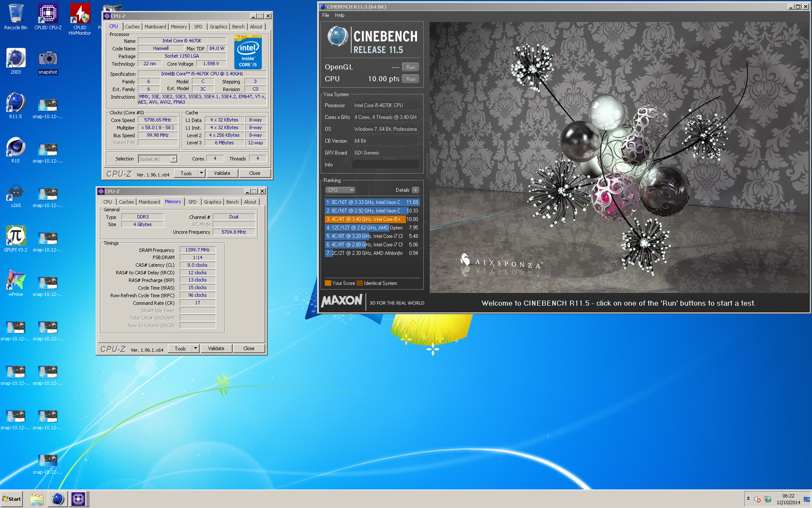Viewport: 812px width, 508px height.
Task: Select ranking row 12C/12T AMD Opteron
Action: click(372, 228)
